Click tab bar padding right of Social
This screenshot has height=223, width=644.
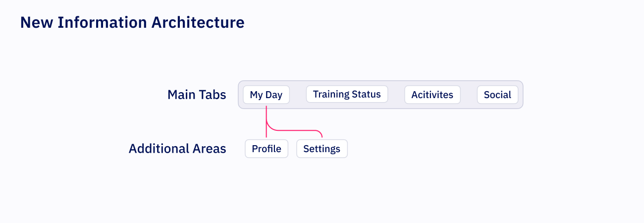pos(521,95)
